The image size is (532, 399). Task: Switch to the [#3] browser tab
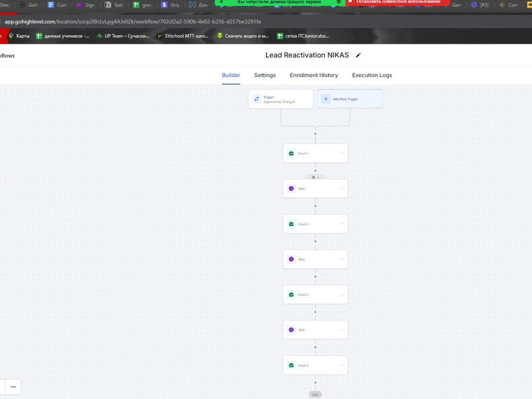480,5
